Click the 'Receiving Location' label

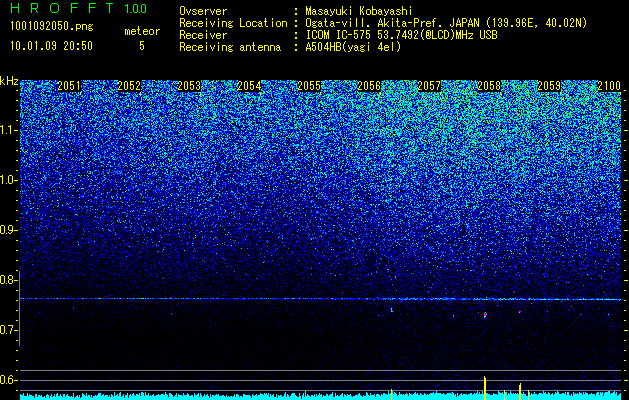coord(233,23)
